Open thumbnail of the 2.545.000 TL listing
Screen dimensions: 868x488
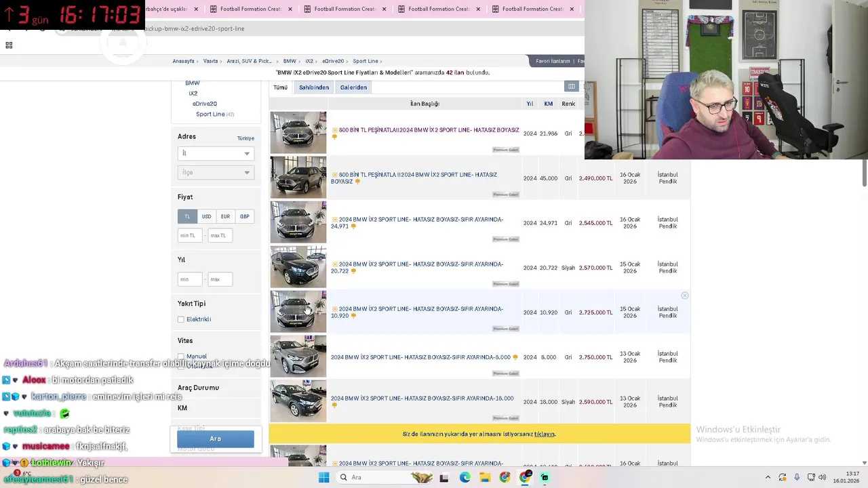pyautogui.click(x=298, y=222)
